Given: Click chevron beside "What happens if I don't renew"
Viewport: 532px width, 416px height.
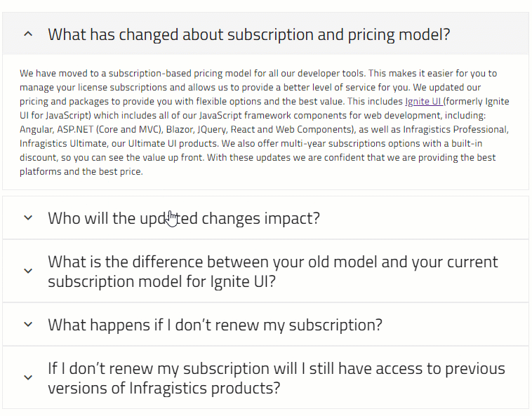Looking at the screenshot, I should pyautogui.click(x=28, y=324).
